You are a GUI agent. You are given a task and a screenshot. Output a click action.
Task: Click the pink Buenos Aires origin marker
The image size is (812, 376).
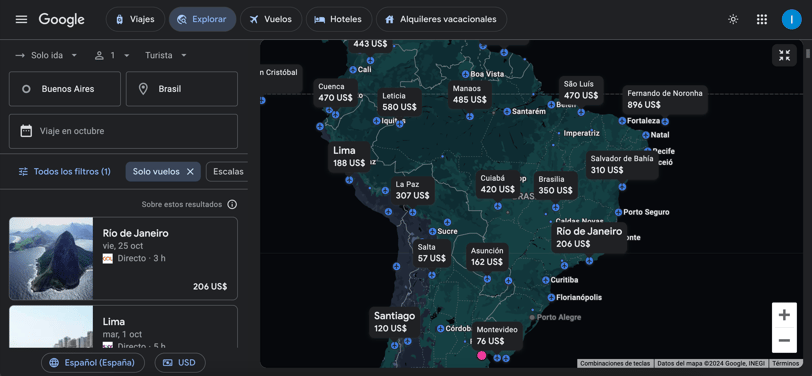482,355
